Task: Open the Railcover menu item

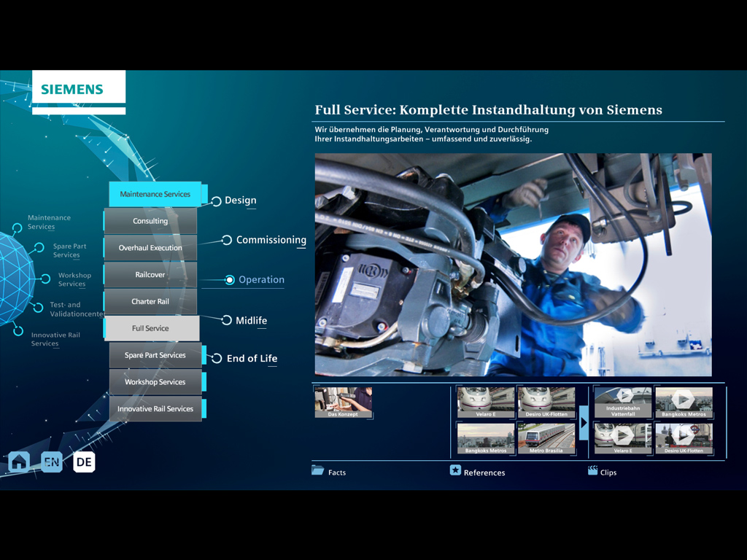Action: pos(150,275)
